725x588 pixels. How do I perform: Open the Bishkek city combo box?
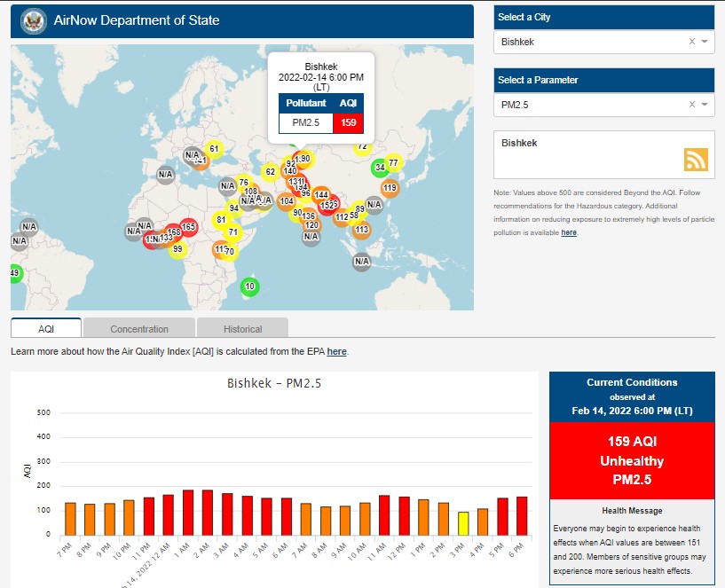tap(590, 42)
